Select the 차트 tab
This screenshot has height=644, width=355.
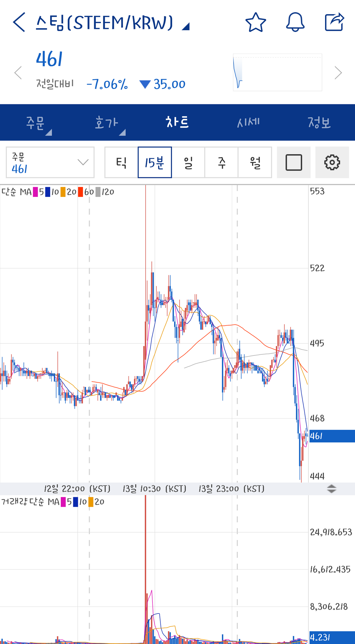click(x=177, y=123)
